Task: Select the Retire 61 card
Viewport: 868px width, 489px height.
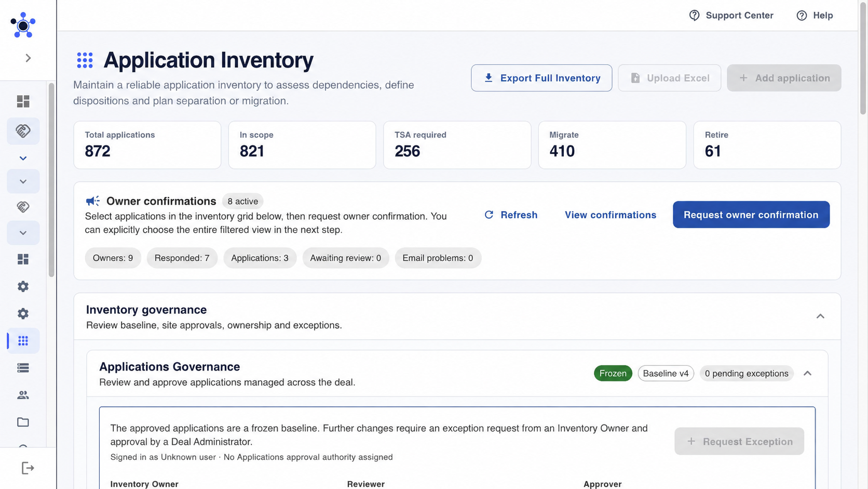Action: (767, 145)
